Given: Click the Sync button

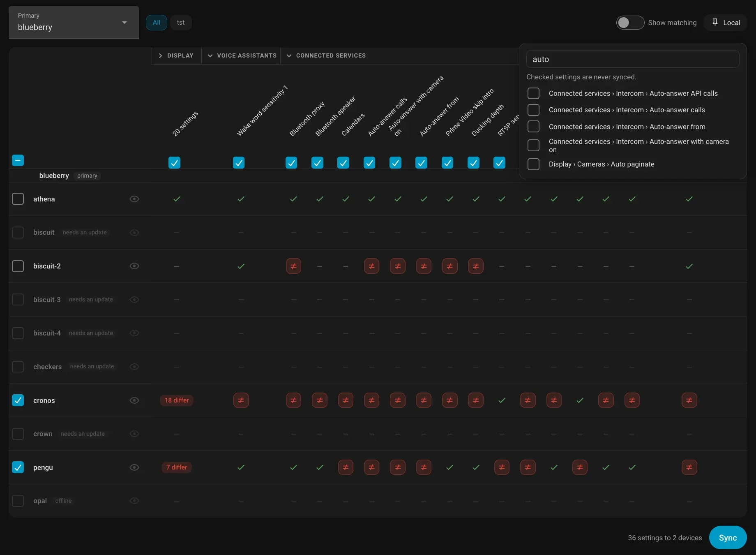Looking at the screenshot, I should [x=728, y=538].
